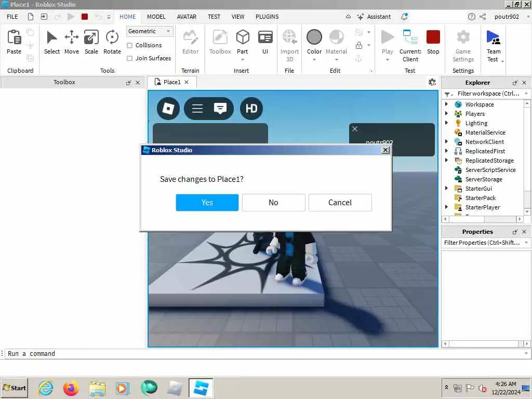Open File Explorer folder on taskbar
This screenshot has height=399, width=532.
(97, 388)
